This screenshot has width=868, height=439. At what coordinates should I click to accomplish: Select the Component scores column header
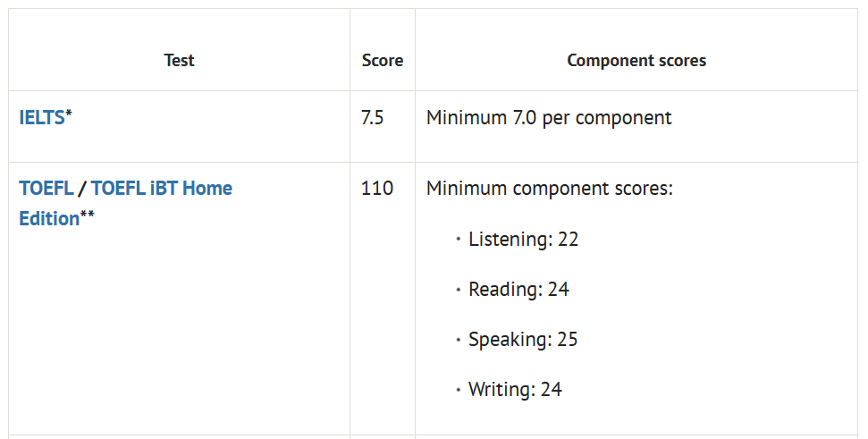pos(636,61)
